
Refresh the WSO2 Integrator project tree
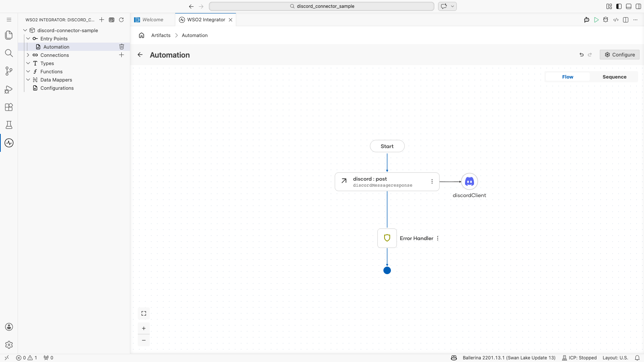[x=121, y=20]
